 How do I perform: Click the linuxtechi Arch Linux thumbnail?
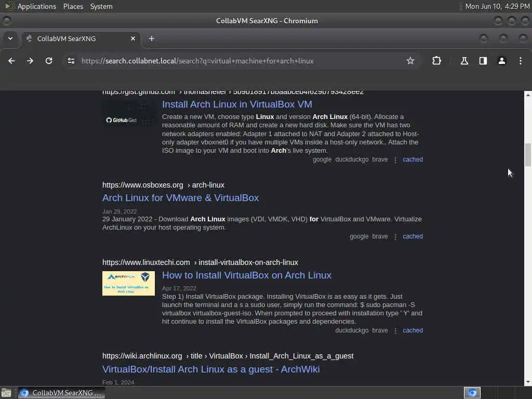pyautogui.click(x=129, y=283)
